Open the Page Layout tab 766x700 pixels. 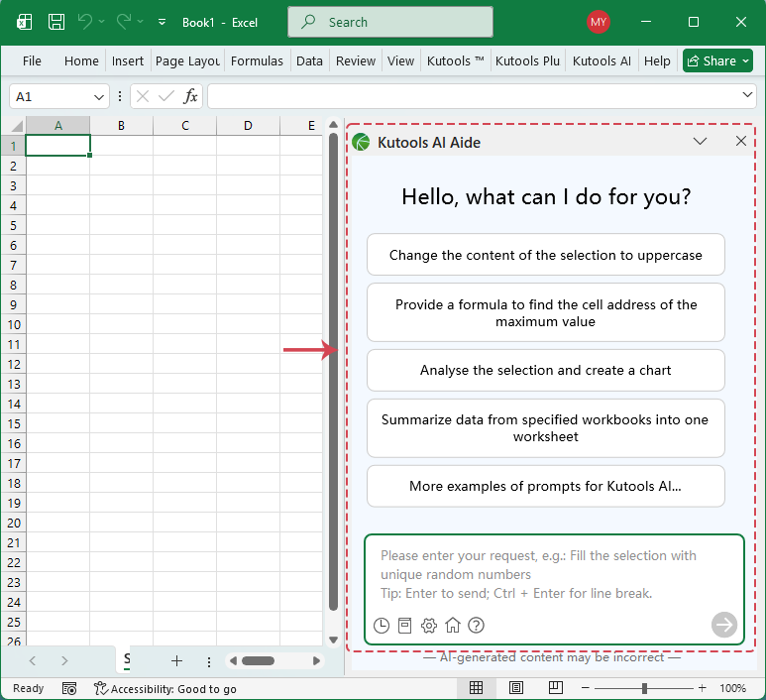[187, 61]
